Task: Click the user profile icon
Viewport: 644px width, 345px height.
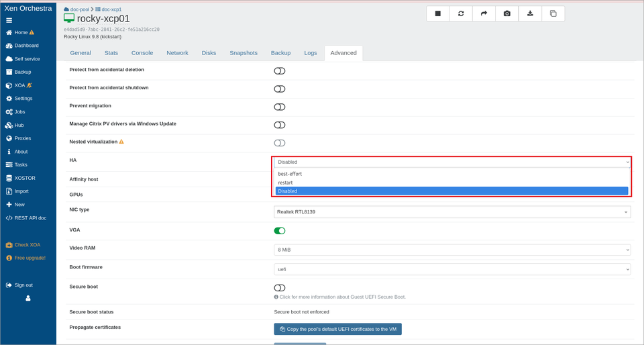Action: pos(28,299)
